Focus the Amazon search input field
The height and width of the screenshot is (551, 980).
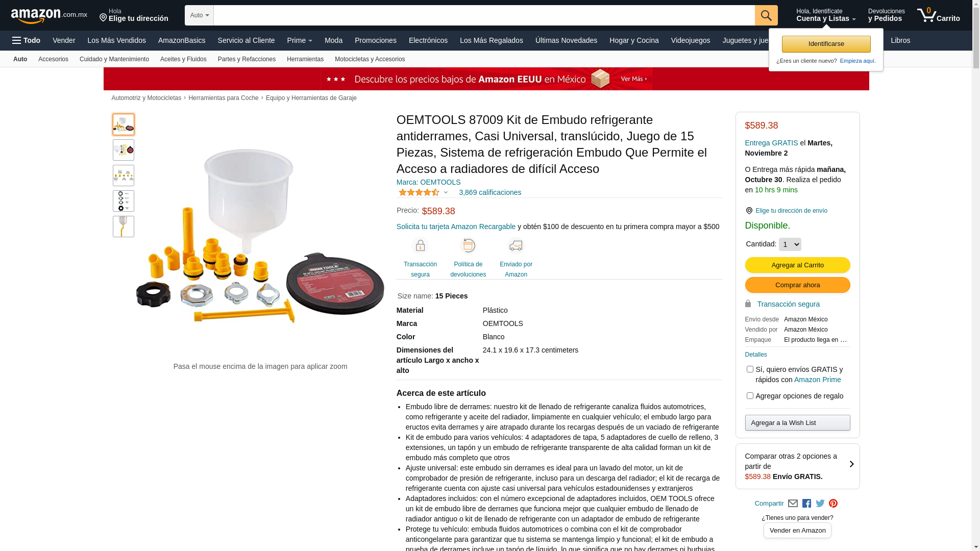pos(484,15)
